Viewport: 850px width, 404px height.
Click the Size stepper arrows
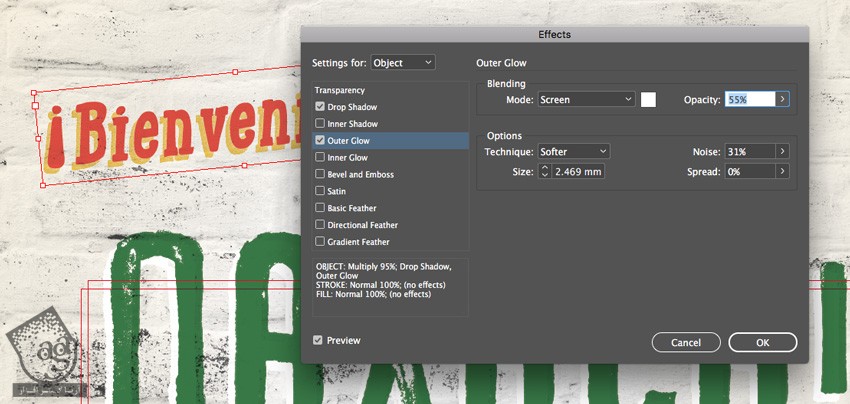point(545,172)
